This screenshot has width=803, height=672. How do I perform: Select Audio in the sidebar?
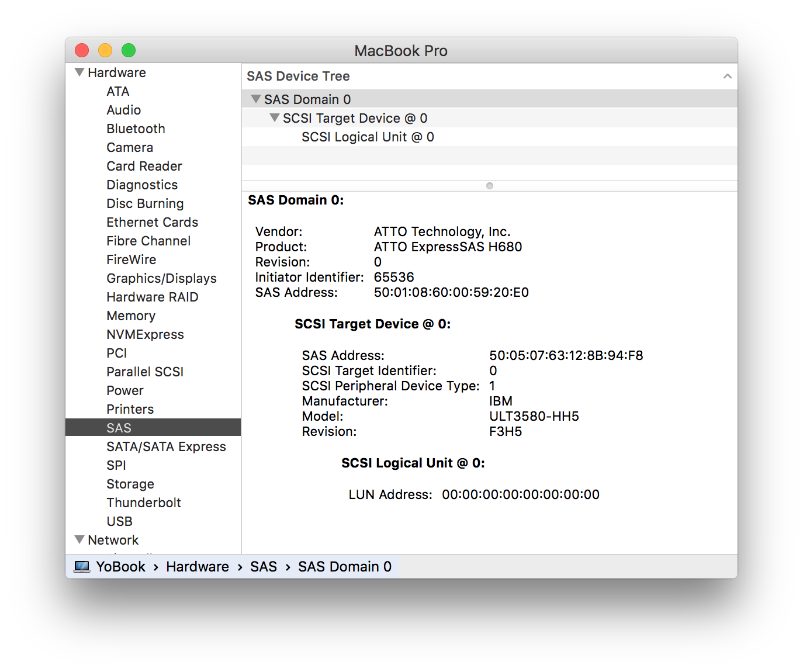(124, 110)
